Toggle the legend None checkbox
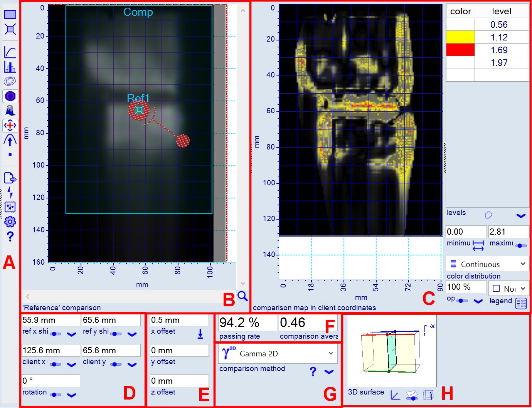 [x=497, y=289]
